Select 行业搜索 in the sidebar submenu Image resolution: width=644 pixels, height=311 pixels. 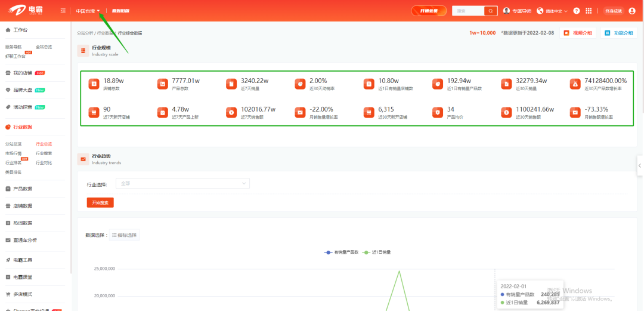[x=44, y=153]
